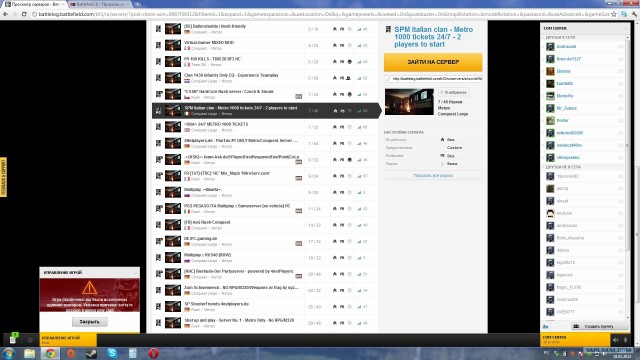Screen dimensions: 640x360
Task: Select DE IPC.gaming.de server row
Action: point(265,241)
